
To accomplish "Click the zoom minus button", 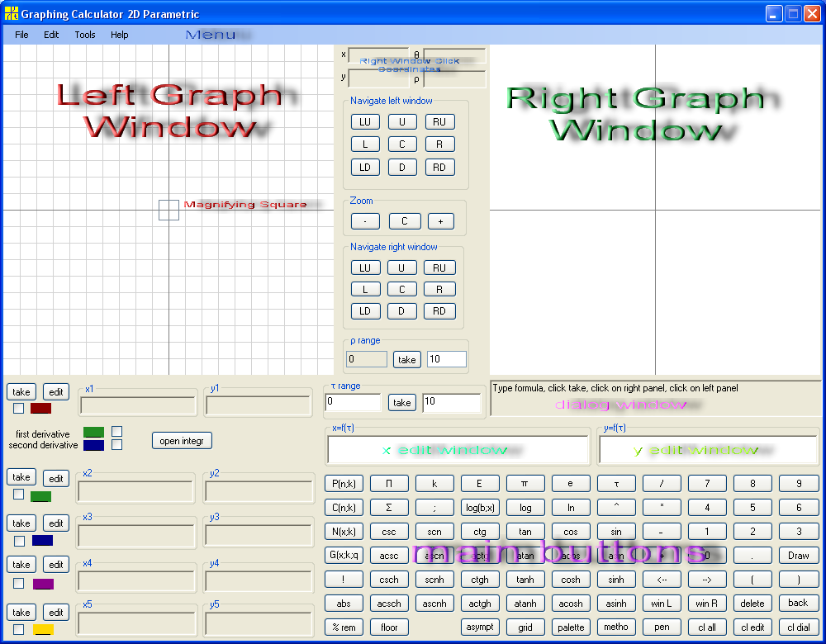I will click(x=365, y=221).
